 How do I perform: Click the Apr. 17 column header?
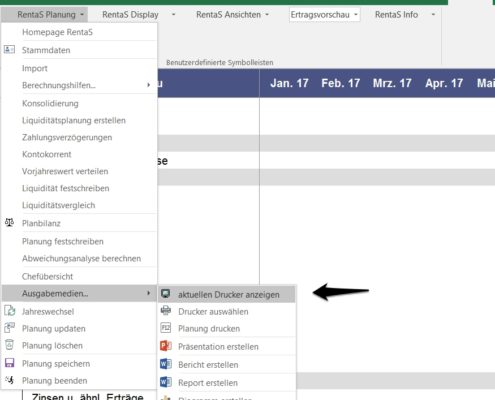tap(444, 83)
